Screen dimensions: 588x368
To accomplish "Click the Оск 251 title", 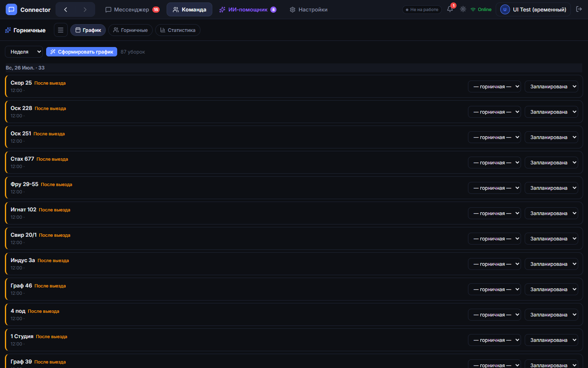I will [x=21, y=133].
